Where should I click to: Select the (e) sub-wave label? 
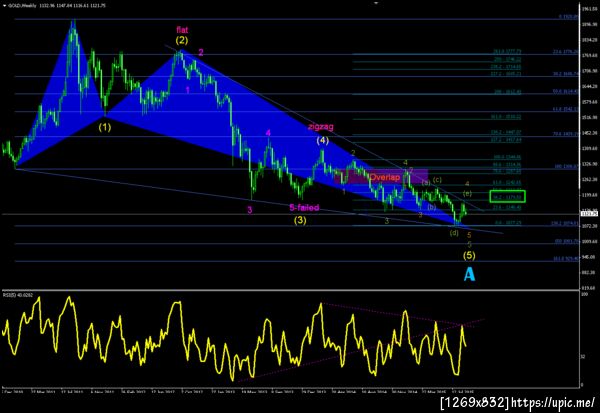point(467,193)
